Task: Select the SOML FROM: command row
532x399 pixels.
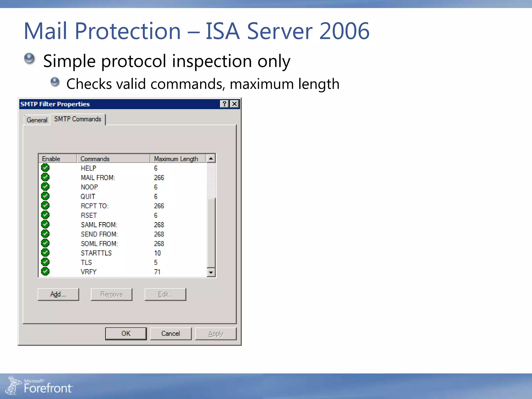Action: [x=123, y=244]
